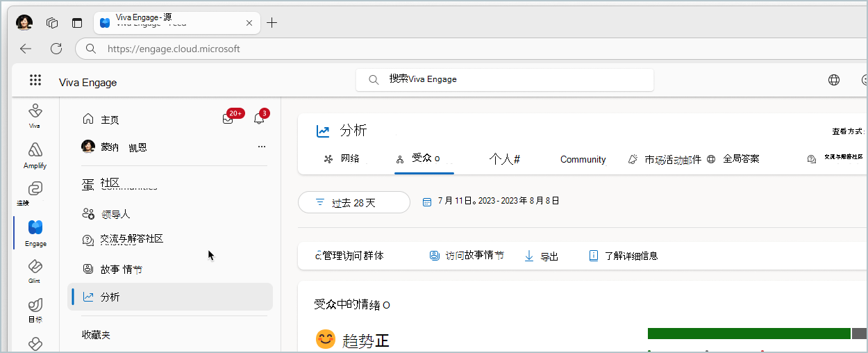Open browser workspaces icon
Image resolution: width=868 pixels, height=353 pixels.
click(x=52, y=23)
